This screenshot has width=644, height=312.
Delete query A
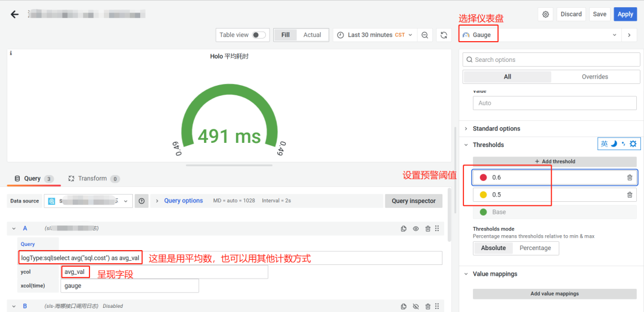click(428, 229)
